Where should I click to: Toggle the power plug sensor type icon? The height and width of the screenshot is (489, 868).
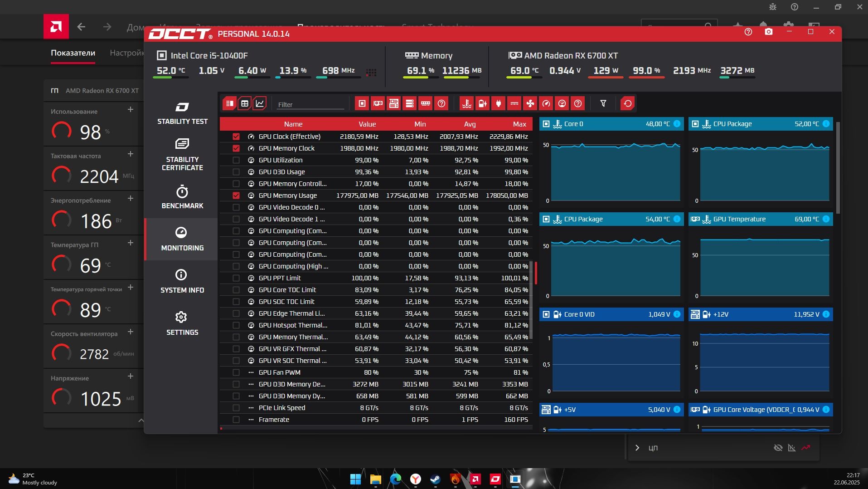click(x=498, y=103)
